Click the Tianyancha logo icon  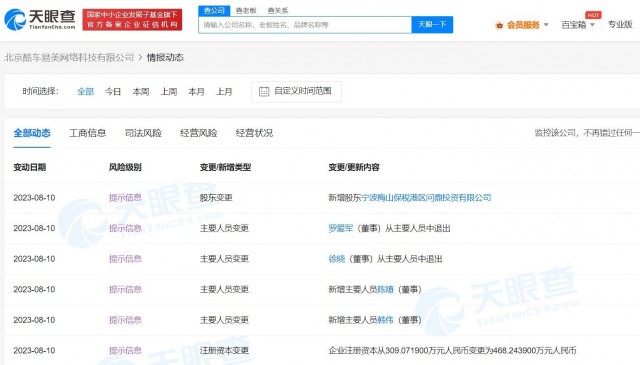click(15, 19)
